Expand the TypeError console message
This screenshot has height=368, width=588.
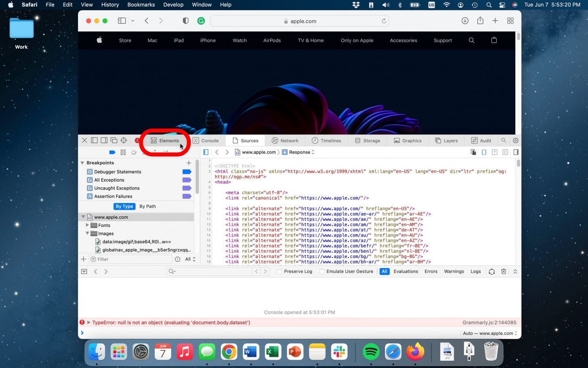click(x=88, y=322)
